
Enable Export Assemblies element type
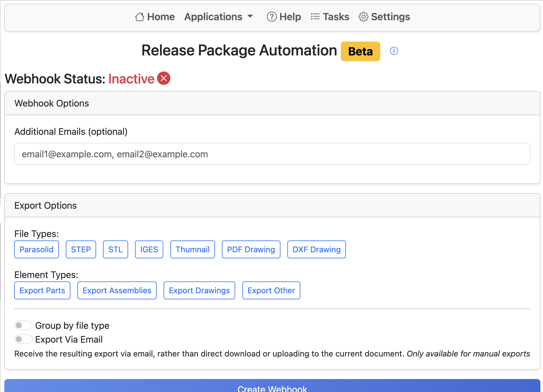click(x=117, y=290)
